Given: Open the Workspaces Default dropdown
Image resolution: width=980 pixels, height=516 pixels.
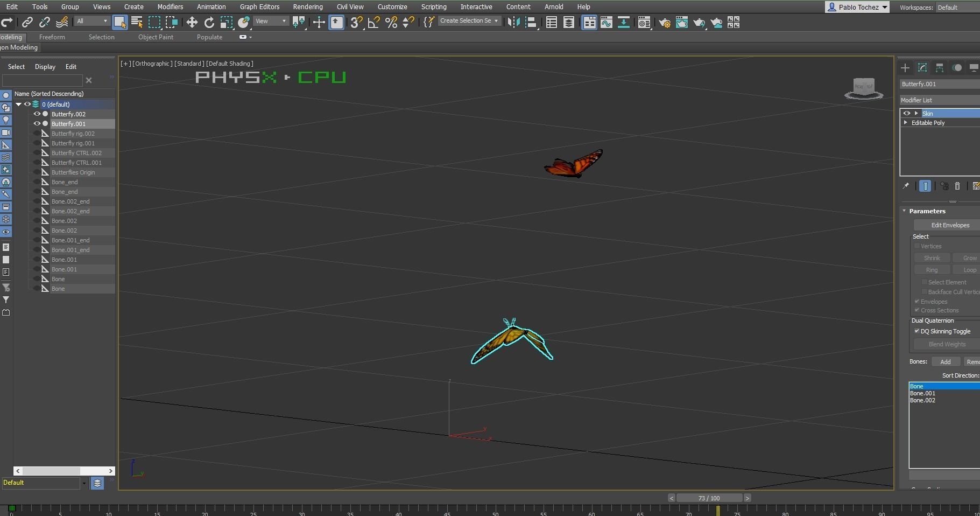Looking at the screenshot, I should 958,8.
